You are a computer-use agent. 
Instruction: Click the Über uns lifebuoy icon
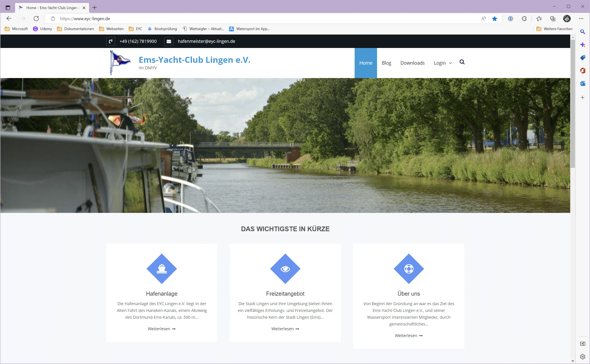coord(409,269)
